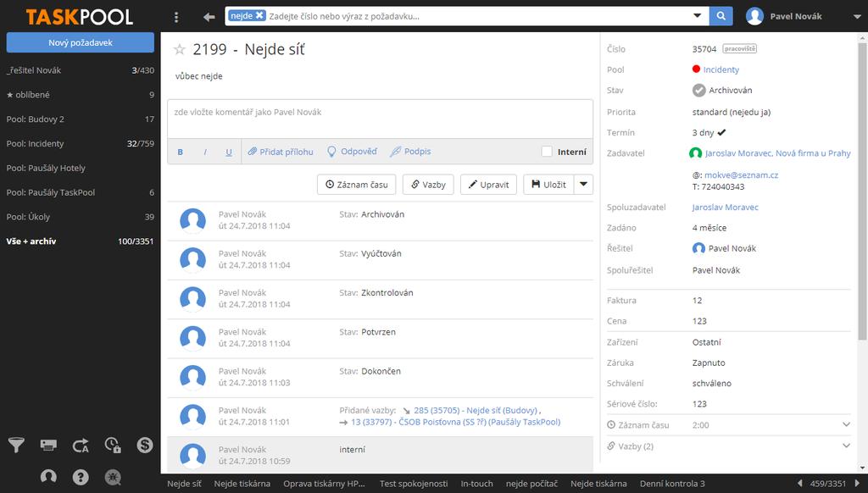This screenshot has height=493, width=868.
Task: Click the pracoviště tag next to 35704
Action: (x=739, y=48)
